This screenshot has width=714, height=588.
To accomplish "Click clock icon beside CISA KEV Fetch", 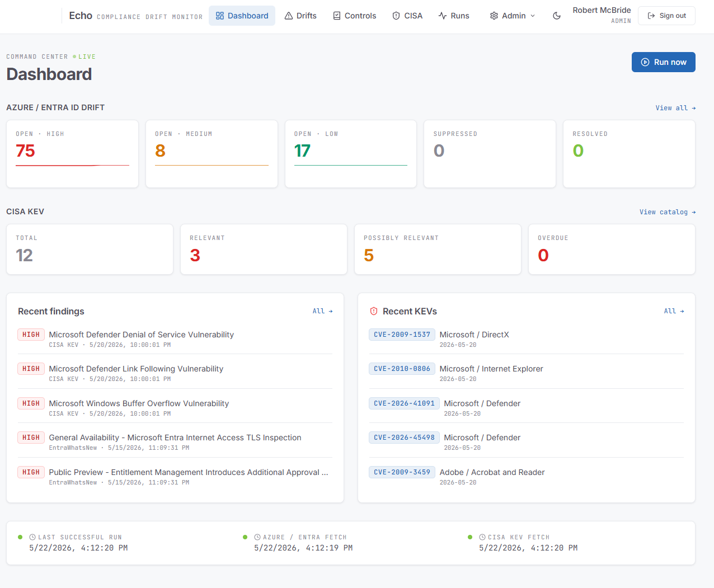I will 482,537.
